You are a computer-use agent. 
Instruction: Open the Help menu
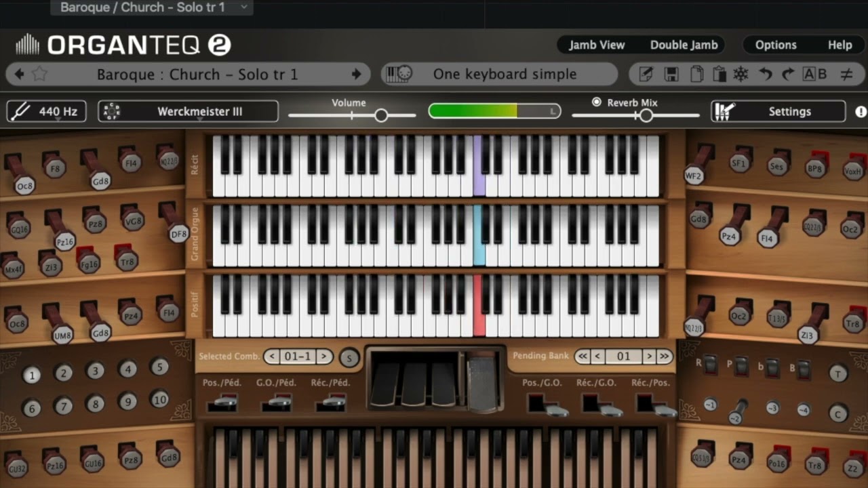840,45
